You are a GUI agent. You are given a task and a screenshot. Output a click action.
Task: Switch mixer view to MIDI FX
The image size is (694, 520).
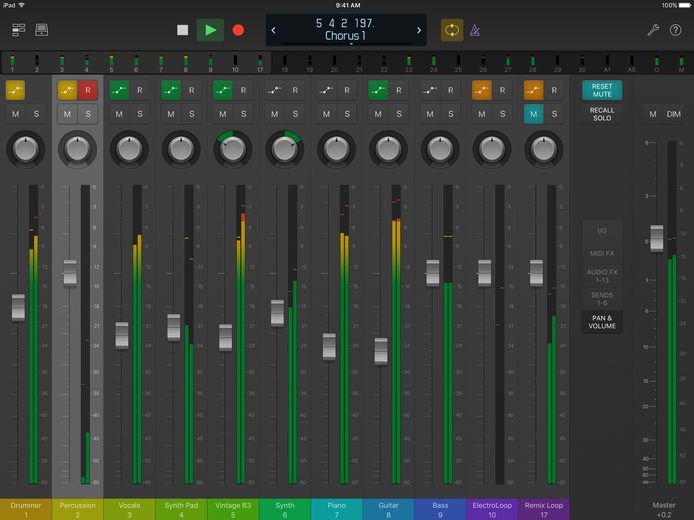point(602,254)
